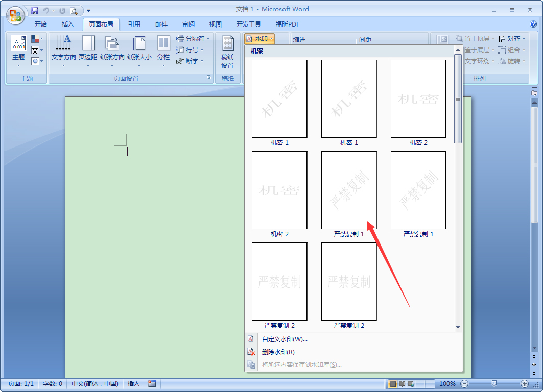Click the macro recording icon in status bar

(x=152, y=384)
